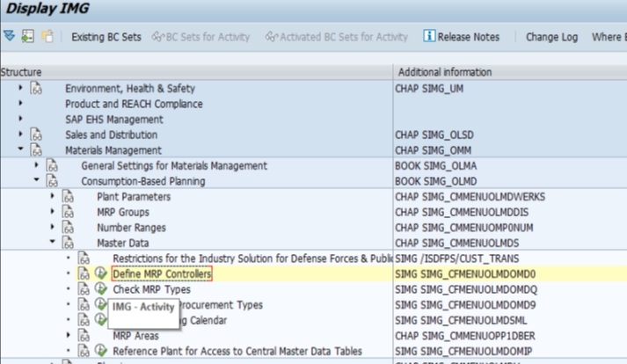Expand Plant Parameters node

[x=53, y=195]
